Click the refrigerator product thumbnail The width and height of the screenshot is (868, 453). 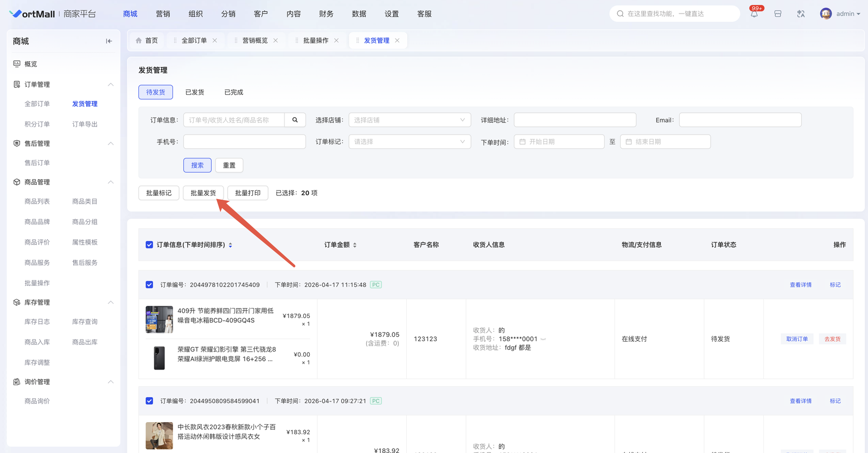(x=159, y=320)
